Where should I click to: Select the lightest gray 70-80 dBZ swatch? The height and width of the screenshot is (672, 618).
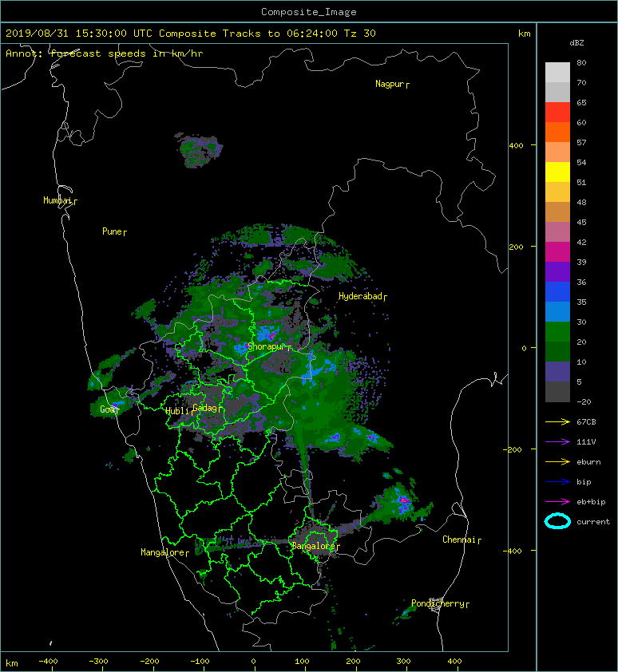point(557,72)
